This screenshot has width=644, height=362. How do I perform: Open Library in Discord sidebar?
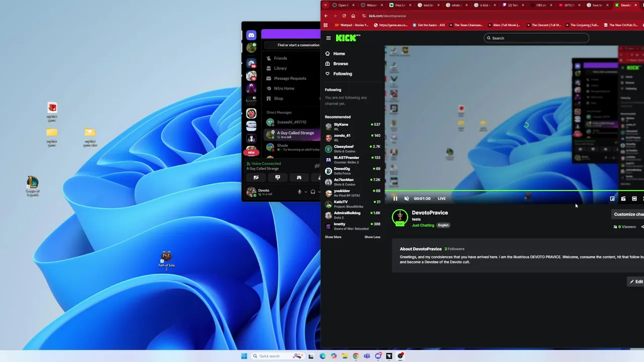[291, 68]
